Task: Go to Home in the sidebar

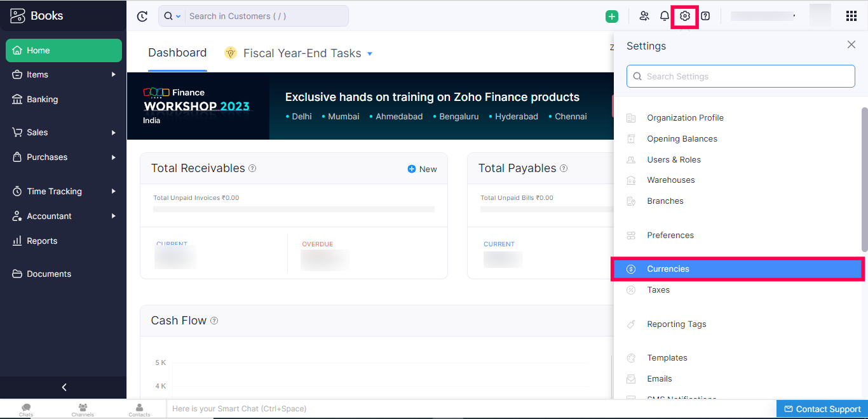Action: coord(64,50)
